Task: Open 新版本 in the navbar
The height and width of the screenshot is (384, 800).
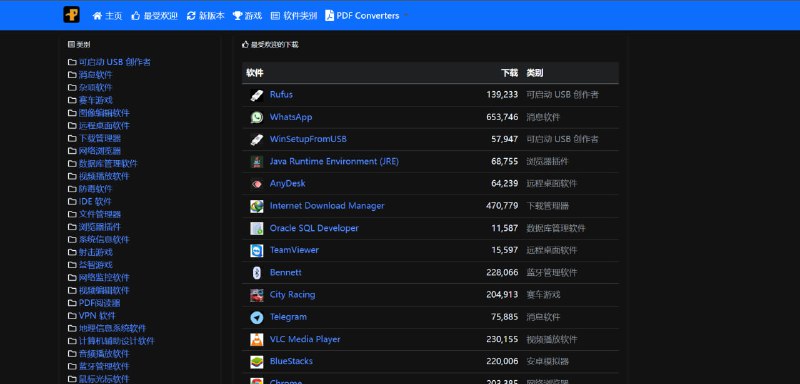Action: tap(206, 16)
